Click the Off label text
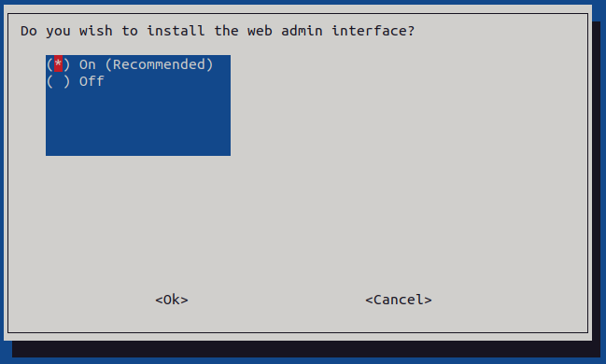This screenshot has height=364, width=606. click(92, 81)
